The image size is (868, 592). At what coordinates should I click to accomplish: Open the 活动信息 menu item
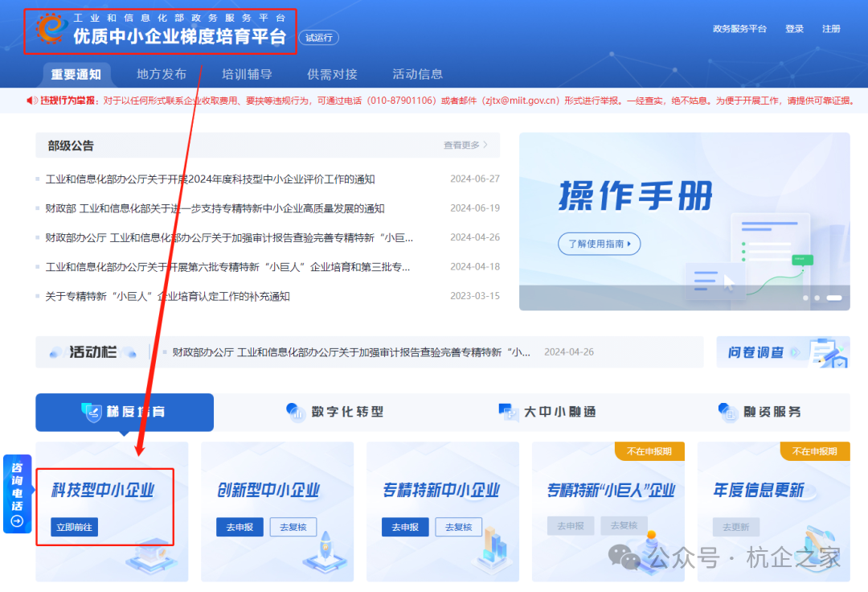(417, 73)
